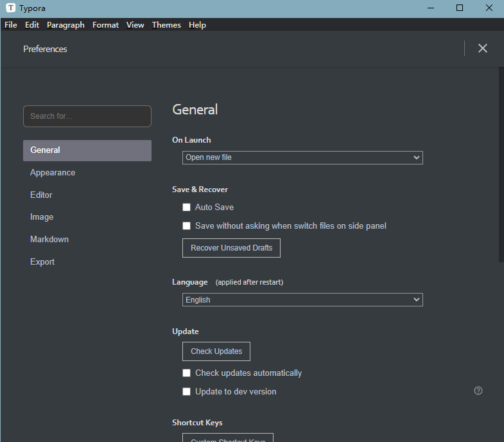Expand the On Launch dropdown

(302, 157)
